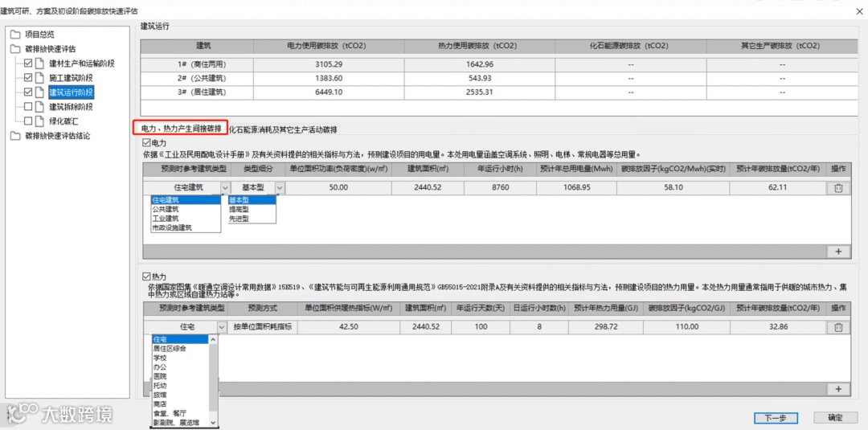This screenshot has height=430, width=868.
Task: Click the 1068.95 annual electricity usage cell
Action: [575, 188]
